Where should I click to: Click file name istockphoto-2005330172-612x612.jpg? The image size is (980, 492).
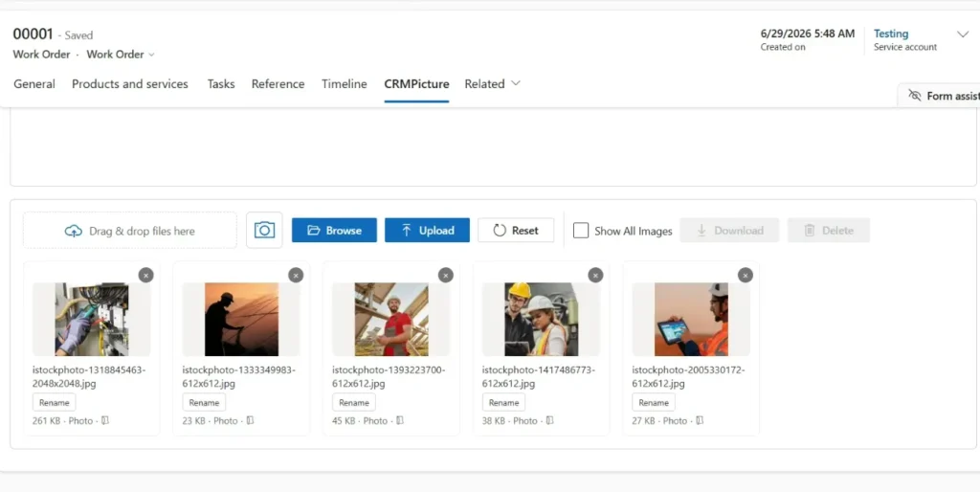coord(689,376)
